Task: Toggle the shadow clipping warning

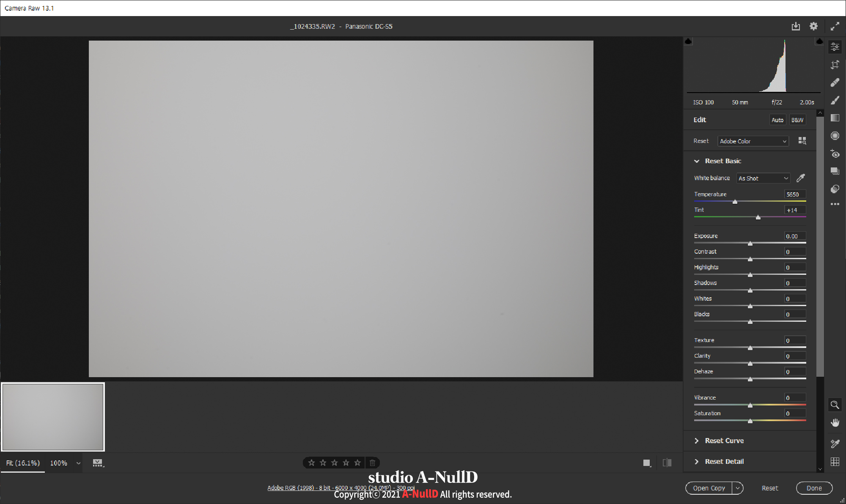Action: click(688, 41)
